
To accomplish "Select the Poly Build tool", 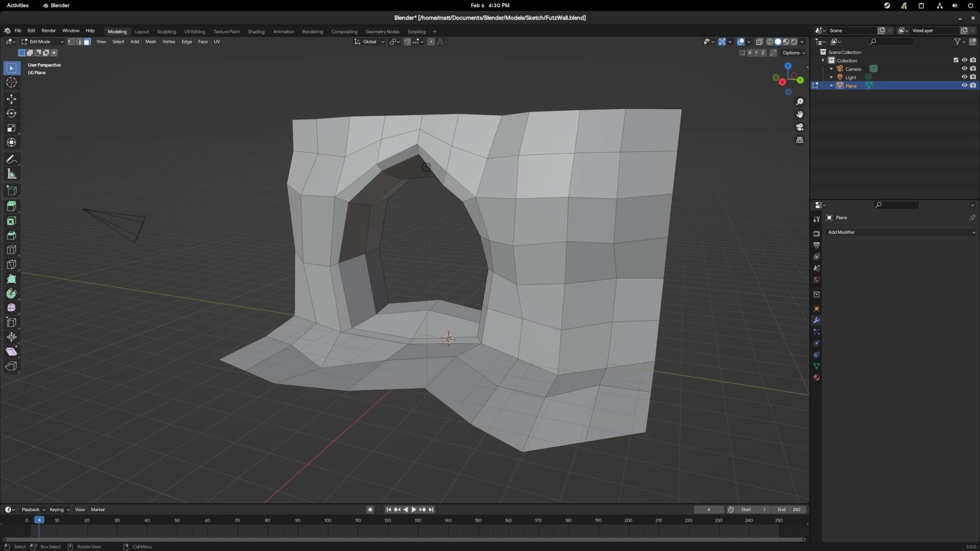I will coord(12,279).
